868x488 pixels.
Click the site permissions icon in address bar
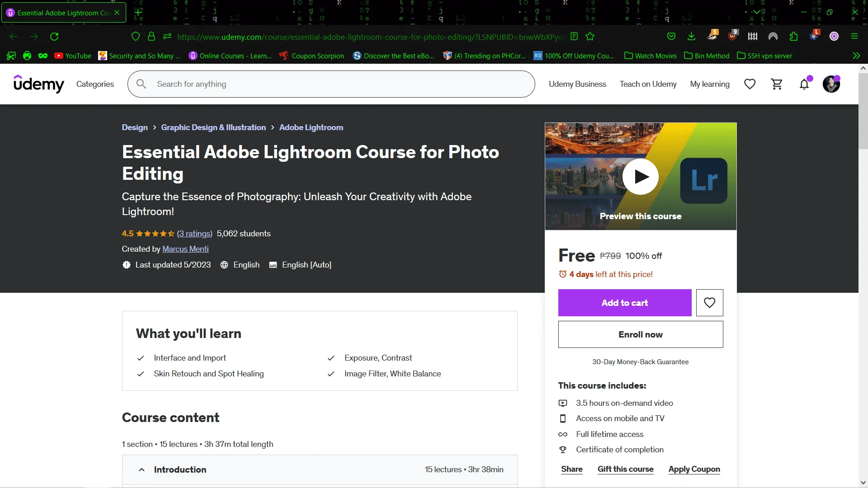167,37
